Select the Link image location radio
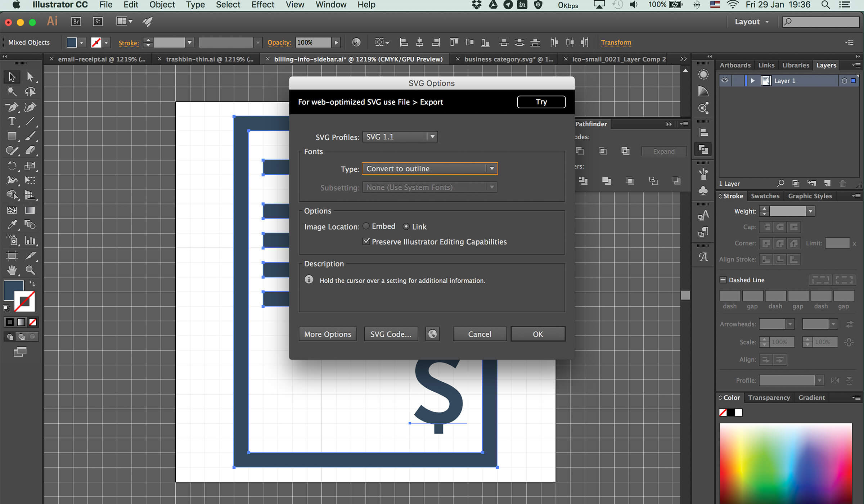Screen dimensions: 864x504 [x=406, y=226]
